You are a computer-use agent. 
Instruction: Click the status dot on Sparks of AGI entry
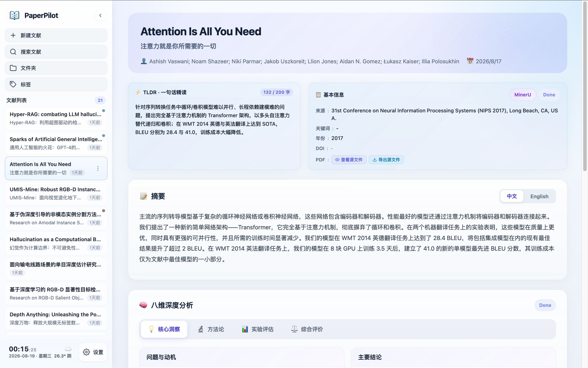click(103, 136)
